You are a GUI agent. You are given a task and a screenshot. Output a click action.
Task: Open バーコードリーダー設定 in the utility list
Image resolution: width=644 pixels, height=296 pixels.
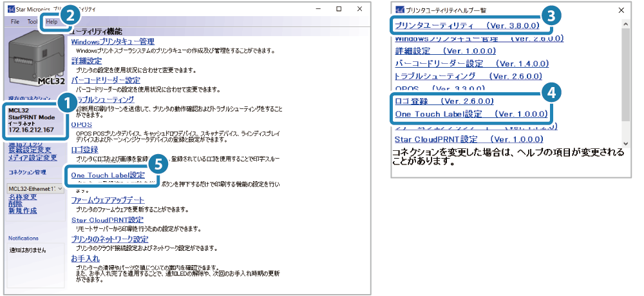pyautogui.click(x=106, y=80)
